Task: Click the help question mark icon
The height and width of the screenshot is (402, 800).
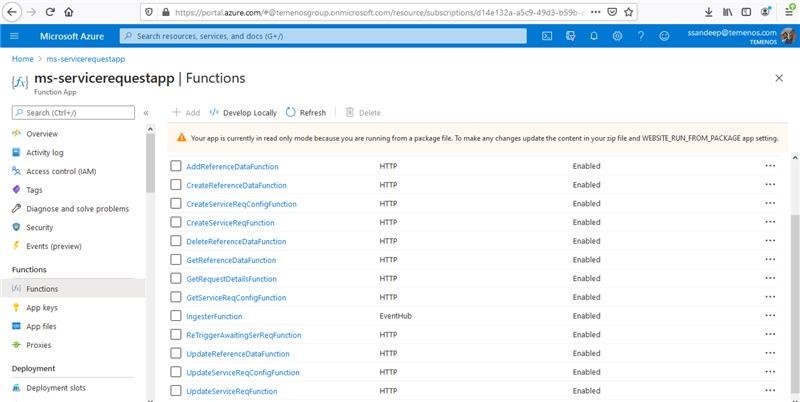Action: click(640, 36)
